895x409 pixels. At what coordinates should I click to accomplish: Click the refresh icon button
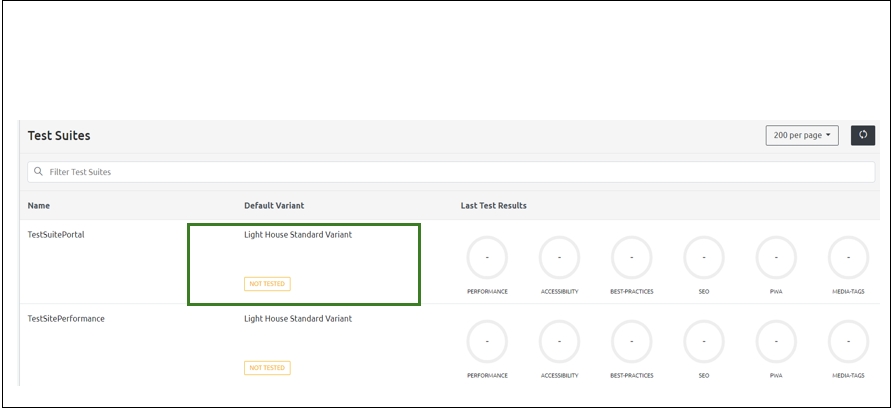[x=862, y=135]
